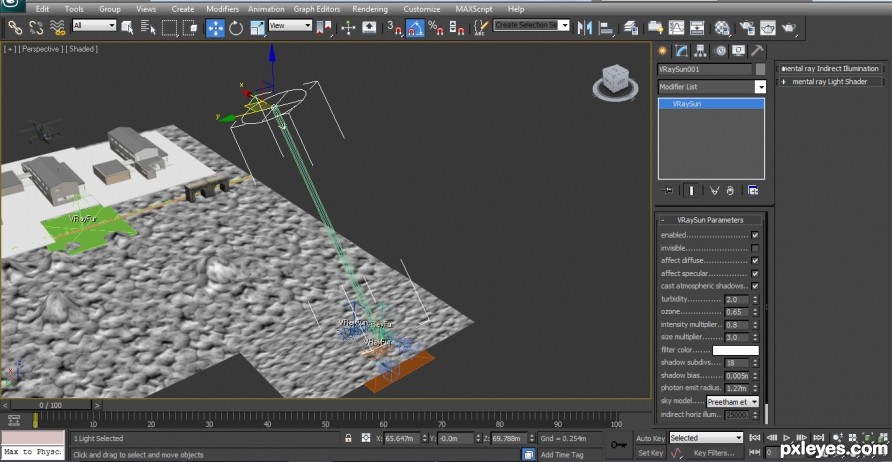Toggle Absolute/Offset transform mode button

[366, 438]
